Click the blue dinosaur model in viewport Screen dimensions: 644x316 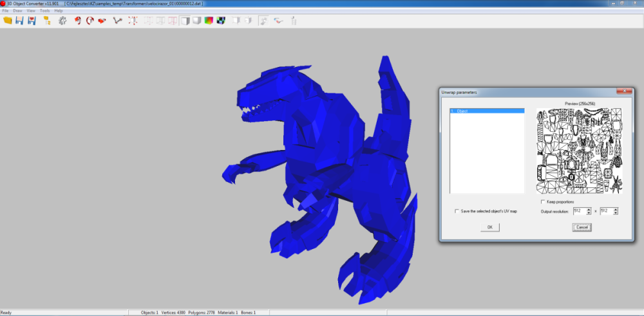[x=325, y=164]
